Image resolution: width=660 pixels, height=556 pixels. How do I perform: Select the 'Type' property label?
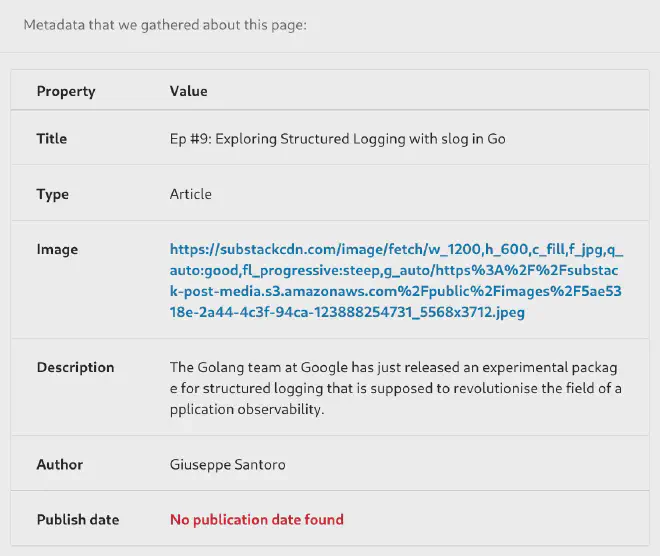[x=53, y=194]
